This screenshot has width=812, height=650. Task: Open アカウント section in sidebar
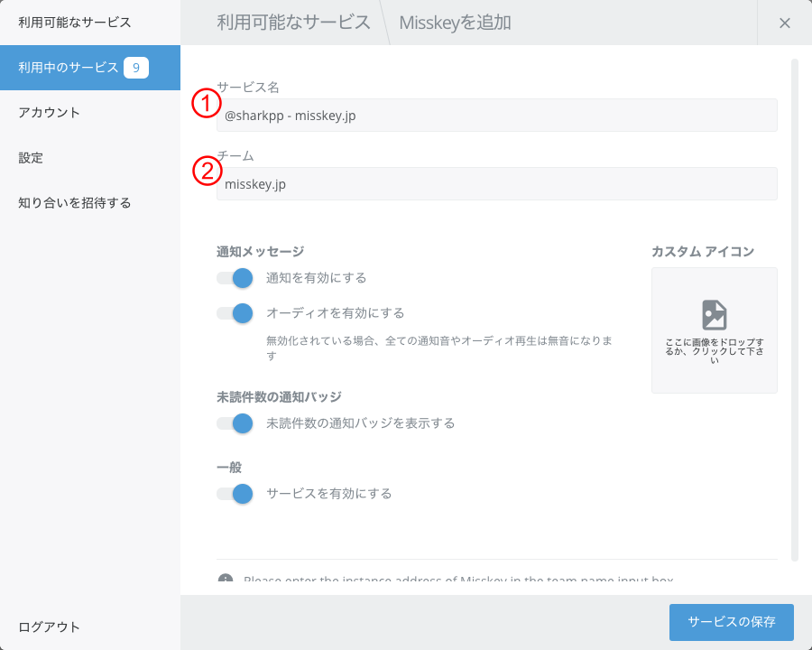point(50,113)
